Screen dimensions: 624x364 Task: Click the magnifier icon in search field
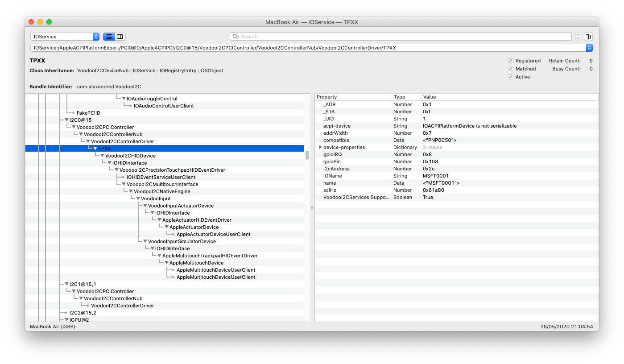coord(236,37)
